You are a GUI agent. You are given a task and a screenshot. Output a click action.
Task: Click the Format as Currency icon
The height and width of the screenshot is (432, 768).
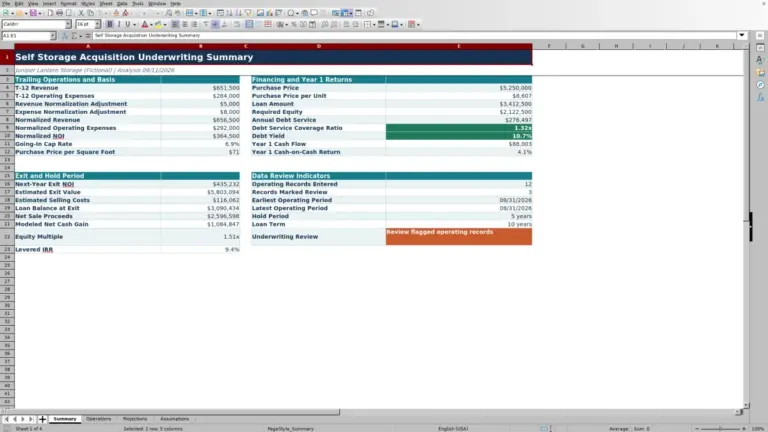click(x=280, y=24)
